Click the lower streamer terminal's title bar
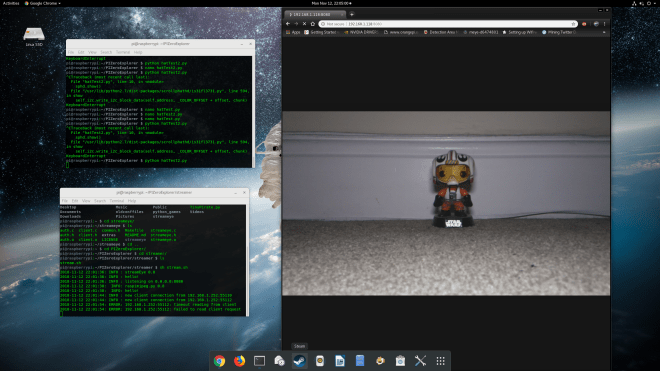 point(154,192)
